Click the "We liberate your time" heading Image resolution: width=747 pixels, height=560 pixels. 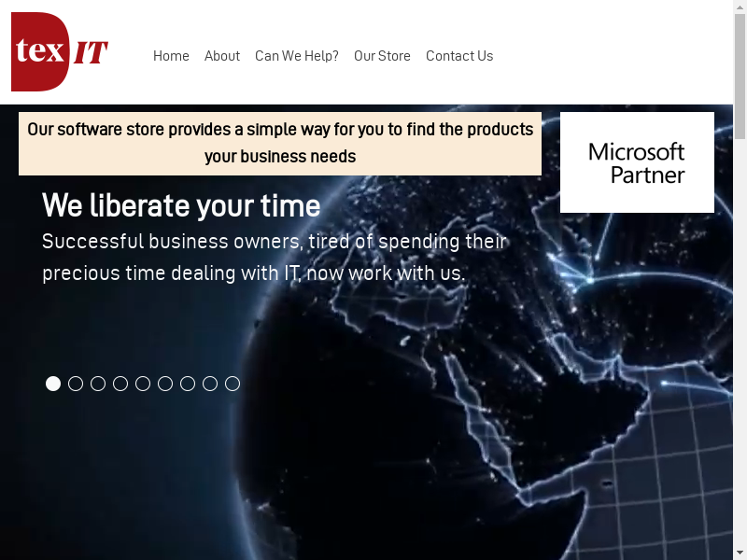point(181,205)
